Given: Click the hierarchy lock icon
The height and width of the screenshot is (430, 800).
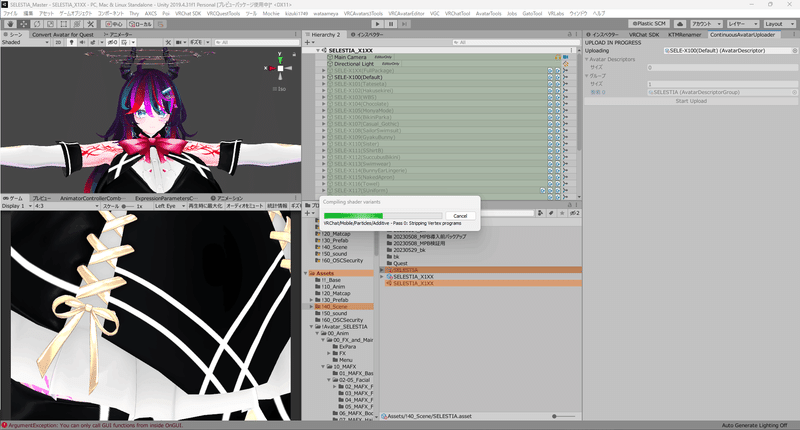Looking at the screenshot, I should click(569, 35).
